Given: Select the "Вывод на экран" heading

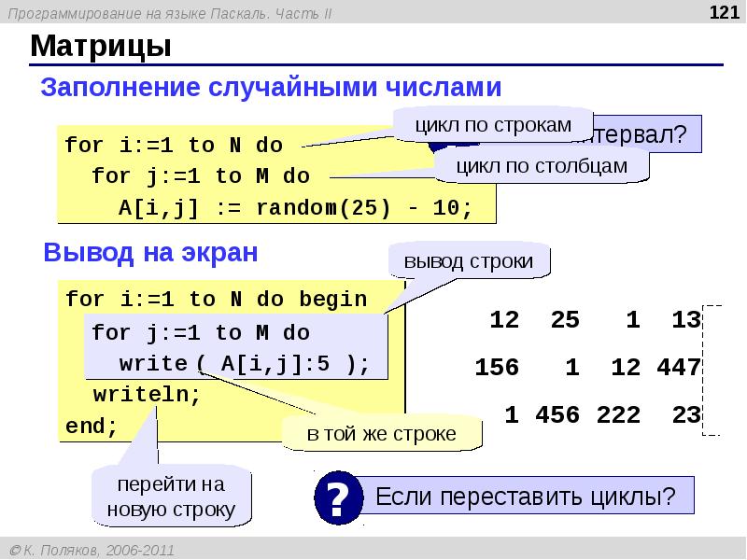Looking at the screenshot, I should point(150,253).
